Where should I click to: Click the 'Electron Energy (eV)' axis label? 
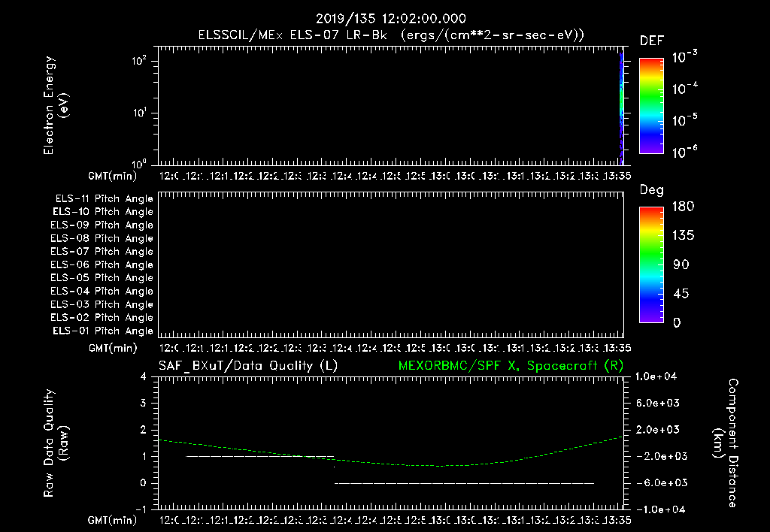[x=56, y=105]
